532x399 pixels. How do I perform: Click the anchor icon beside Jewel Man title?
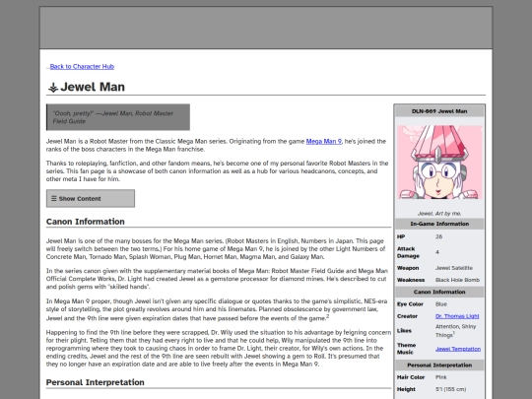tap(53, 88)
